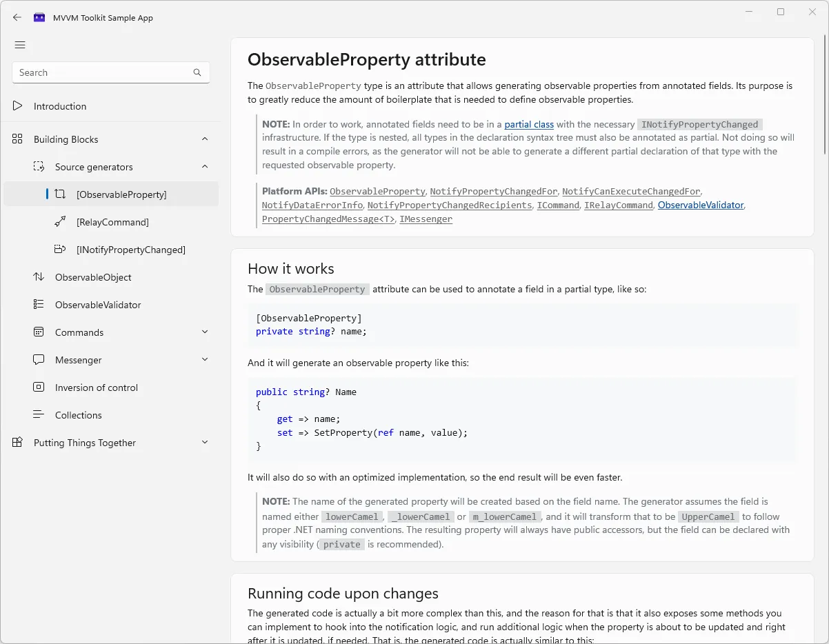Open the ObservableProperty API link
This screenshot has height=644, width=829.
[377, 191]
